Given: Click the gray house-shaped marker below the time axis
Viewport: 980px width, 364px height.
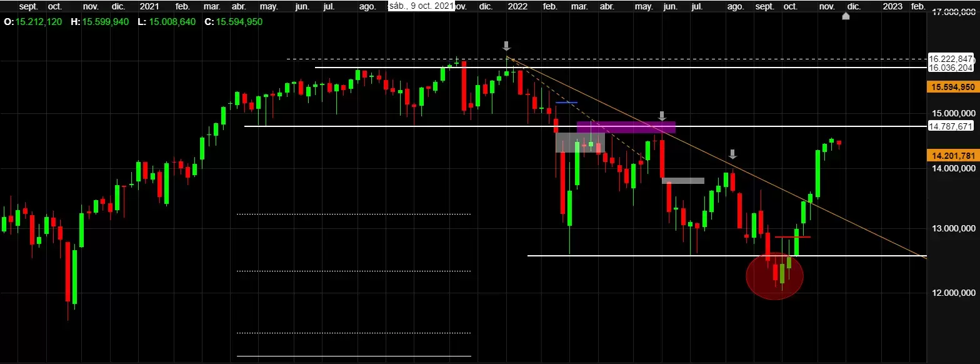Looking at the screenshot, I should (846, 16).
